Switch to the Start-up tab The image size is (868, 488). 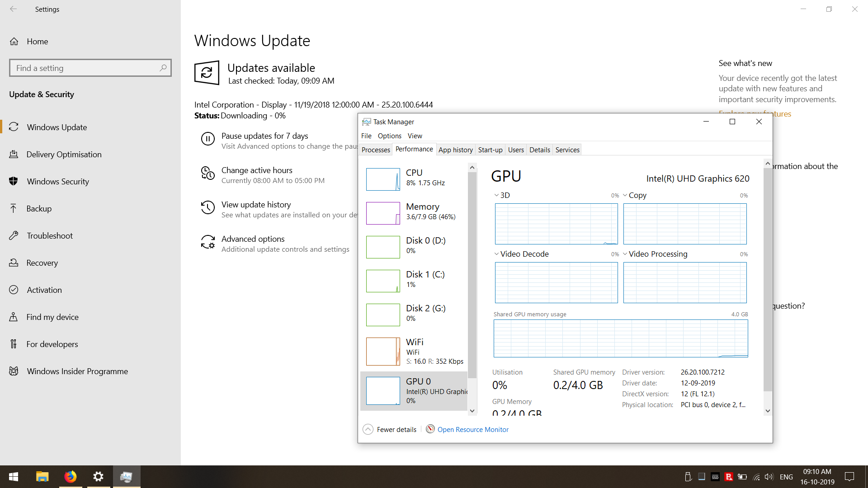490,150
